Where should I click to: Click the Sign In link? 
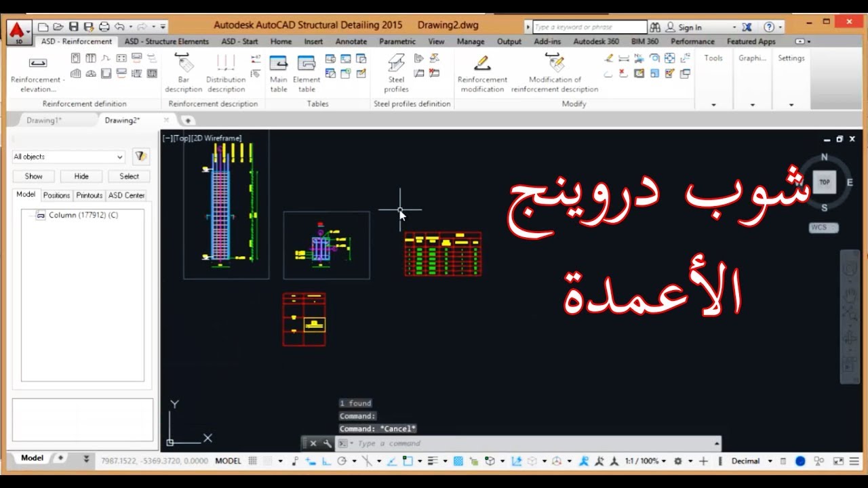point(690,28)
